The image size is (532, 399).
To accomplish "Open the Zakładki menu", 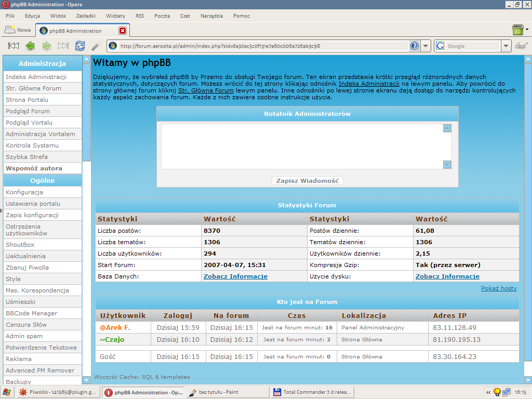I will coord(86,16).
